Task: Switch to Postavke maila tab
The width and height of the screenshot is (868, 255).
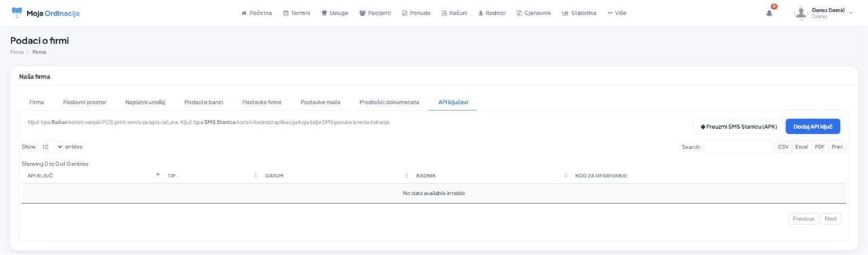Action: coord(320,102)
